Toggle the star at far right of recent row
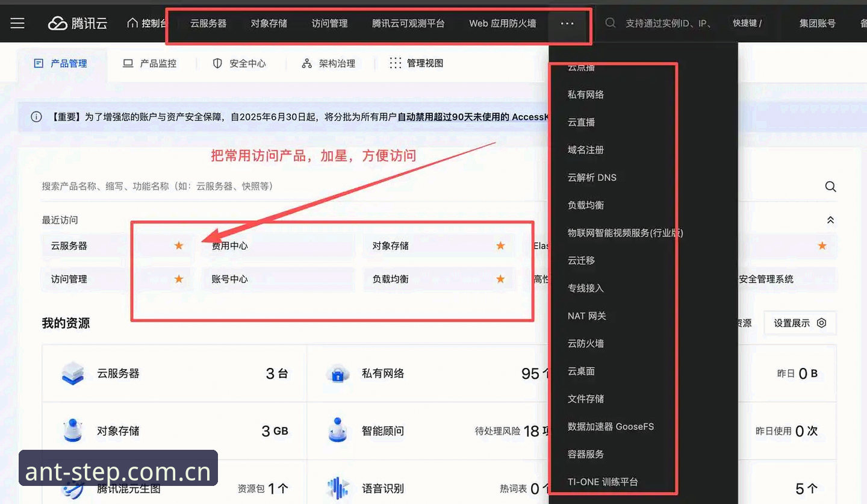The width and height of the screenshot is (867, 504). coord(822,245)
